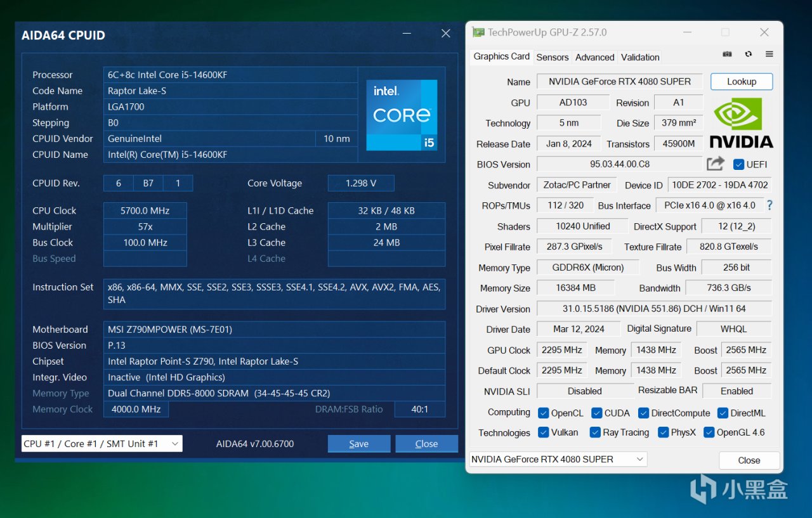
Task: Click the Intel Core i5 badge
Action: (x=402, y=115)
